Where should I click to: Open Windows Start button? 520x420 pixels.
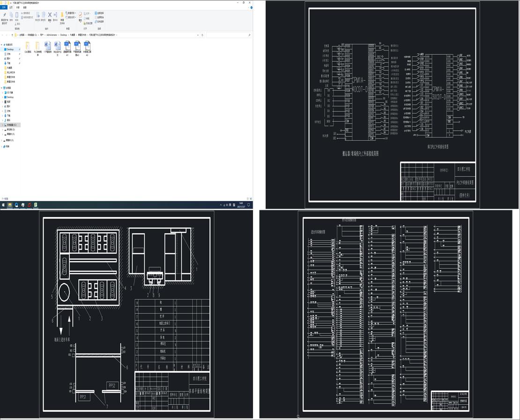point(3,205)
